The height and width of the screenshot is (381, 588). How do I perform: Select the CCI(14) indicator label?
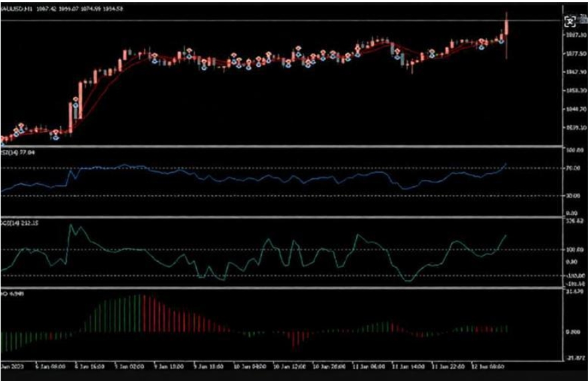tap(7, 222)
